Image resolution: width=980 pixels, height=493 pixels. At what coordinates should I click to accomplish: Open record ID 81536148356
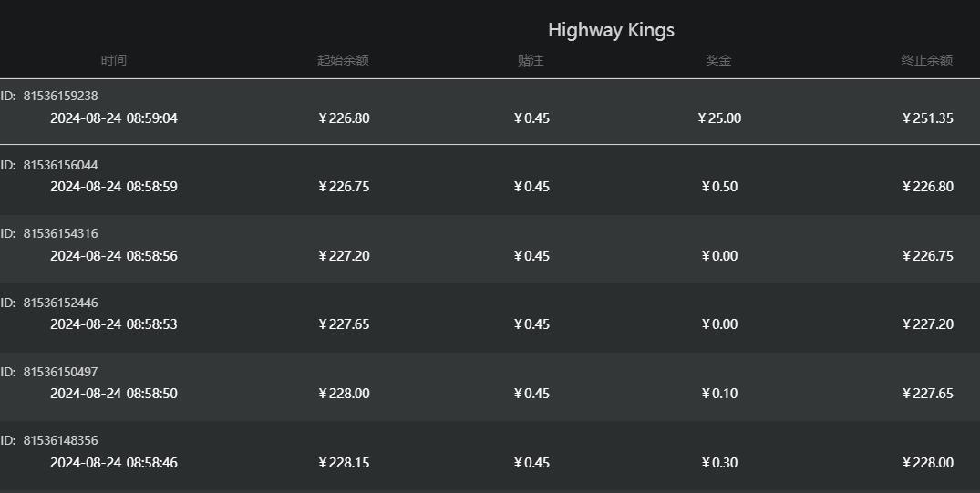(x=60, y=440)
